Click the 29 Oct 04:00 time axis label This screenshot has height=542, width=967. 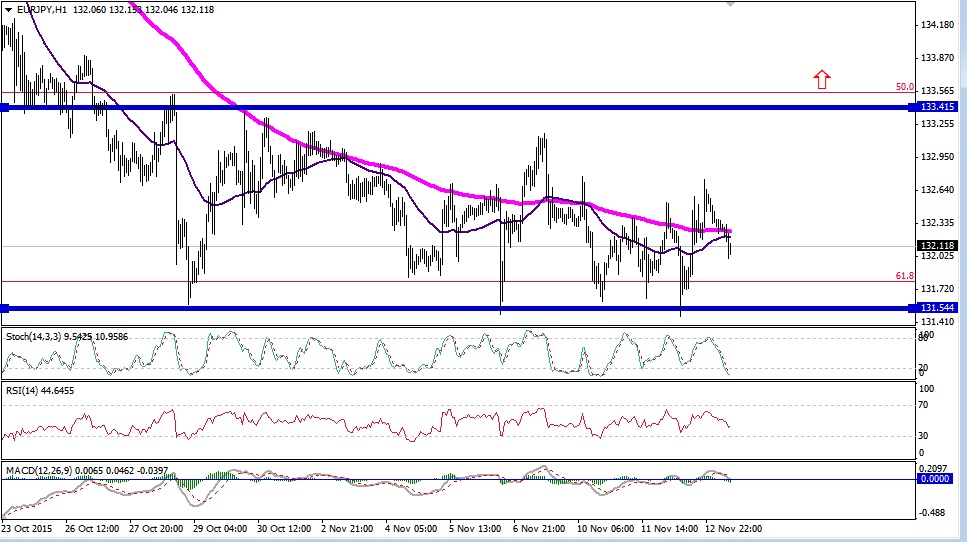pos(220,528)
